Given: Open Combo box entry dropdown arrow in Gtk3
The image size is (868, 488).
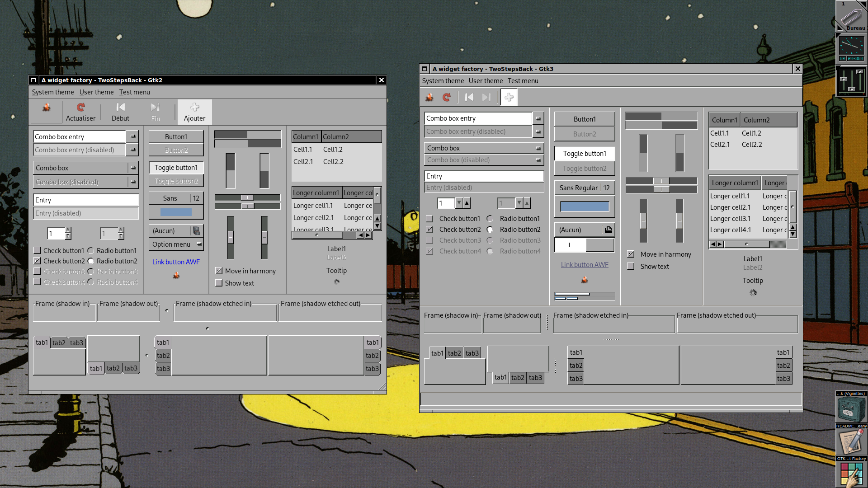Looking at the screenshot, I should click(x=538, y=118).
